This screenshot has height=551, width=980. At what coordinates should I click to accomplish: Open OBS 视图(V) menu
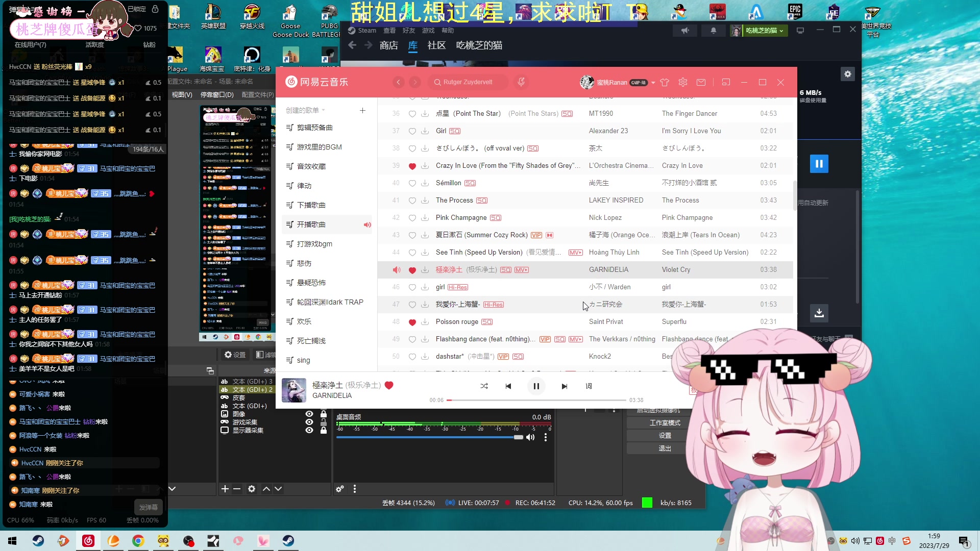point(182,95)
